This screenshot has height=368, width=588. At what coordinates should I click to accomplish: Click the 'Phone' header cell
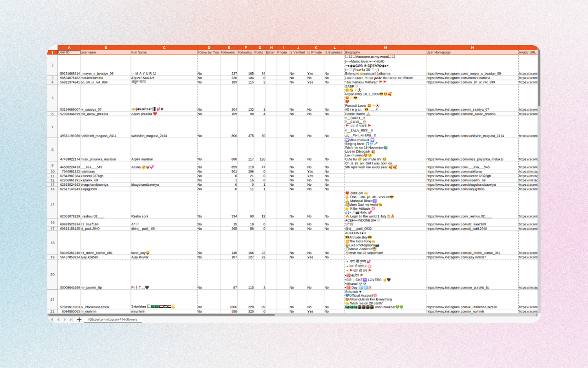pos(283,52)
